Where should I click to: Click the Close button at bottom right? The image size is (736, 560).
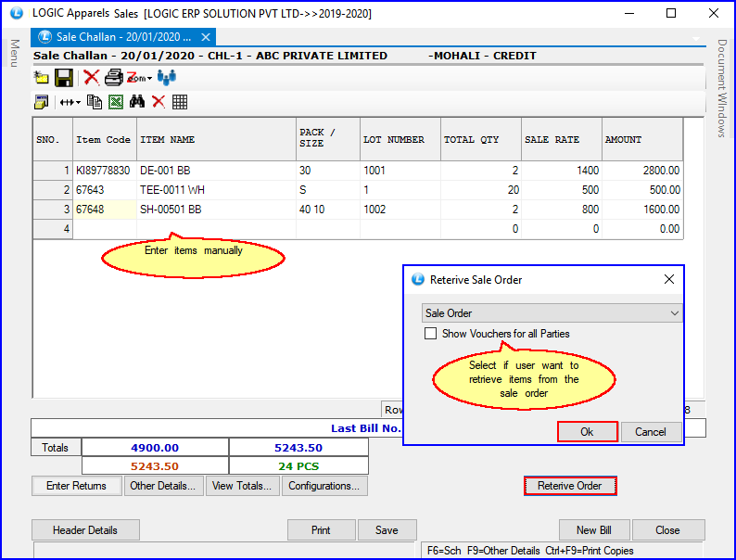point(667,530)
